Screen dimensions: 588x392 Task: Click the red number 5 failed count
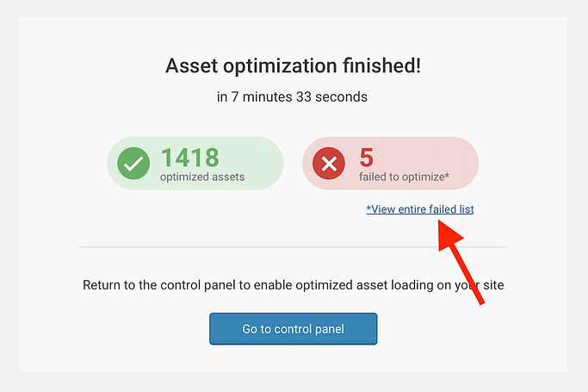(x=366, y=158)
